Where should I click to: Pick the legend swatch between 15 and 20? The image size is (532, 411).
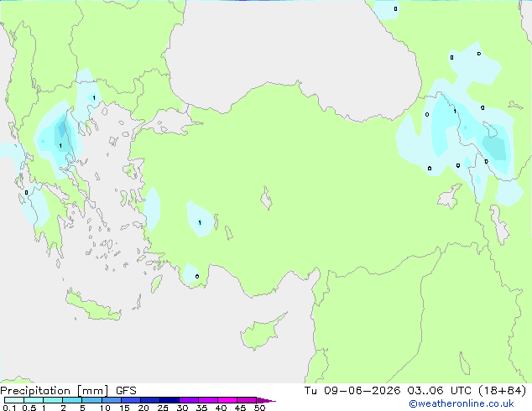coord(131,400)
